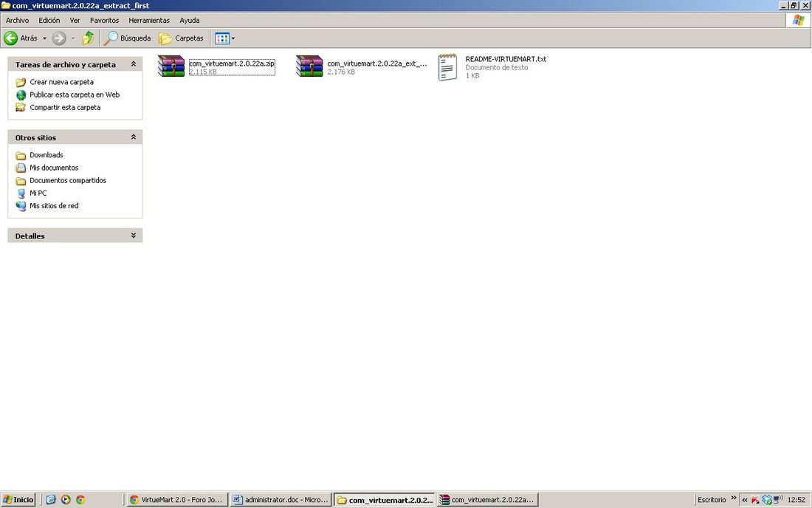The width and height of the screenshot is (812, 508).
Task: Show hidden tray icons arrow
Action: coord(745,500)
